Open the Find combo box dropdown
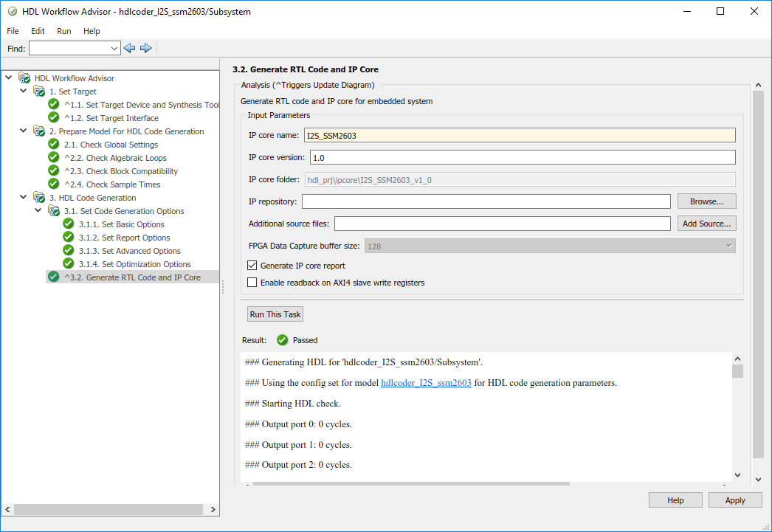 pos(114,48)
